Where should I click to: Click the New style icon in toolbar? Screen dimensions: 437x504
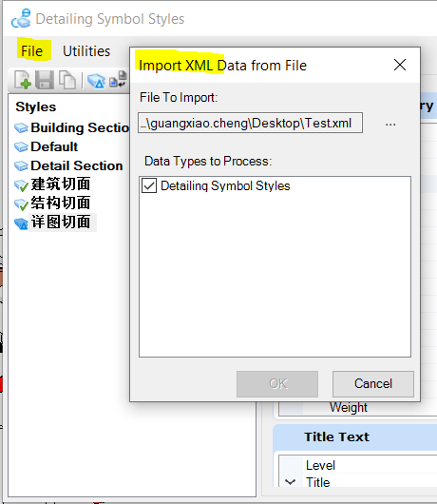(23, 79)
